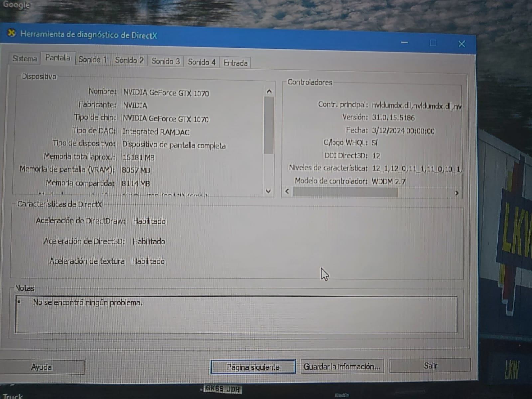Click the Dispositivo list scroll-down arrow
The width and height of the screenshot is (532, 399).
point(269,191)
